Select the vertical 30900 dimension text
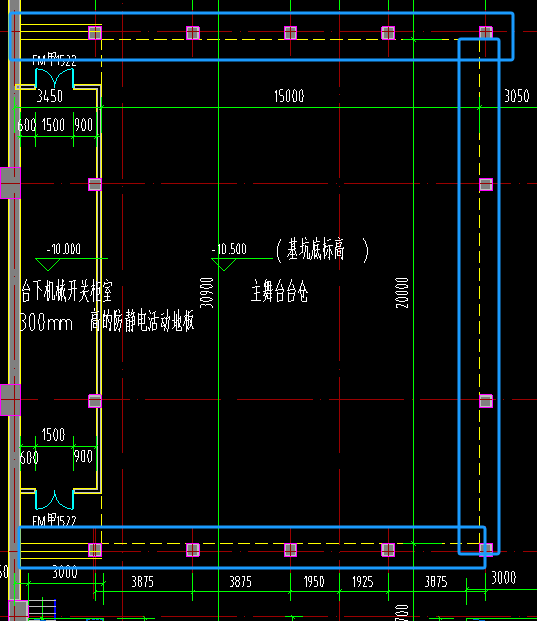Viewport: 537px width, 621px height. [207, 293]
